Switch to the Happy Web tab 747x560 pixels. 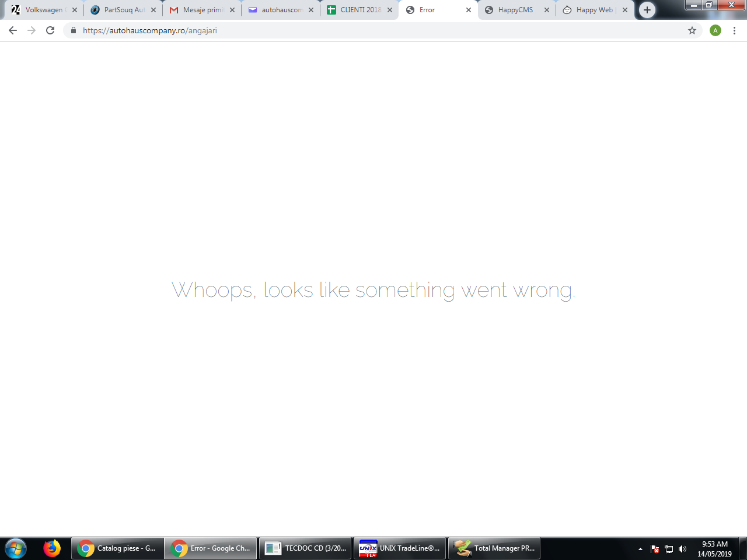pyautogui.click(x=594, y=10)
